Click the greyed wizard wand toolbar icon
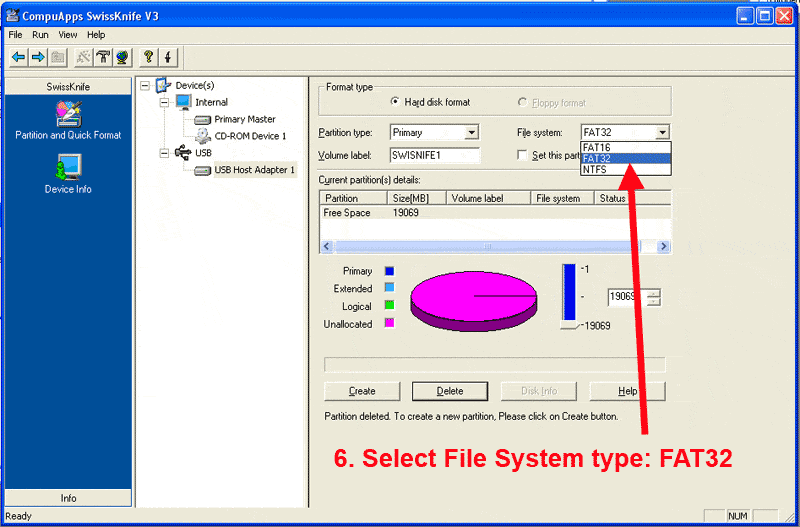The height and width of the screenshot is (527, 800). pyautogui.click(x=83, y=57)
